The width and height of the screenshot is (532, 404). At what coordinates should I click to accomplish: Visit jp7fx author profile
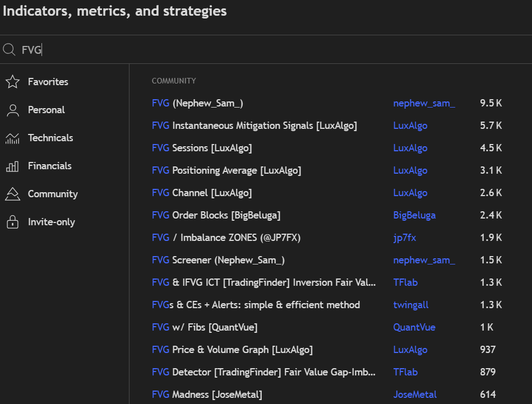tap(404, 238)
